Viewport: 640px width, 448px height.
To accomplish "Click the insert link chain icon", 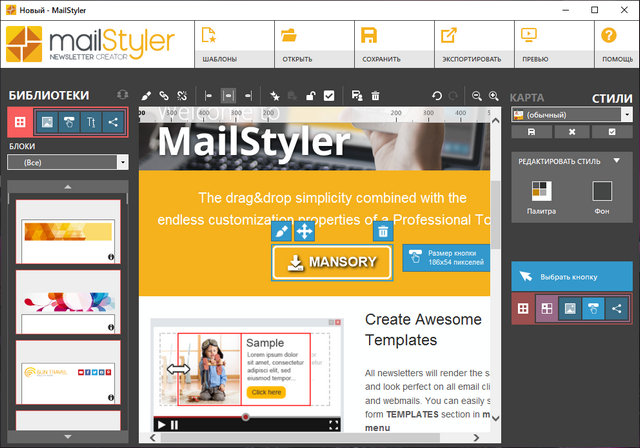I will (164, 96).
